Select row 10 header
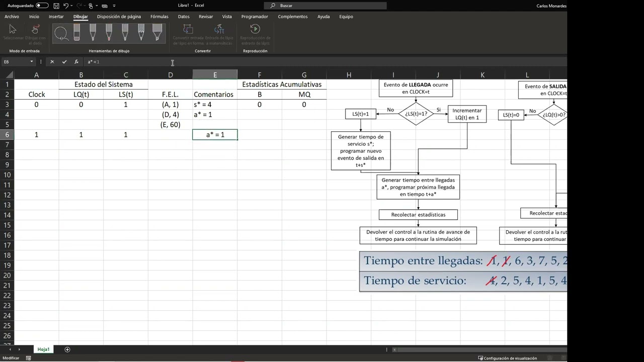Screen dimensions: 644x362 (7, 175)
